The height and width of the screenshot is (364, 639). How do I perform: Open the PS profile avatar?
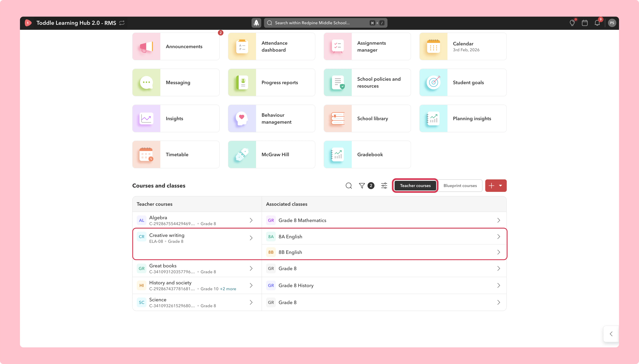click(612, 23)
